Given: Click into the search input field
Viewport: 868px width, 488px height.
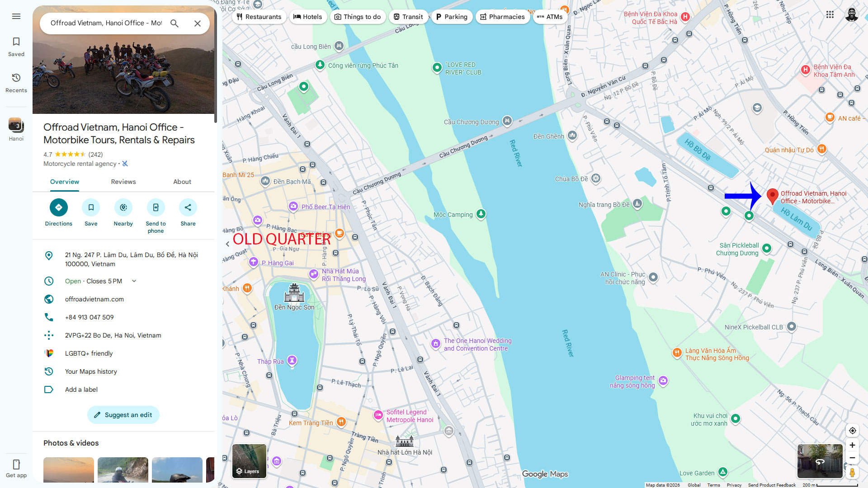Looking at the screenshot, I should pyautogui.click(x=106, y=23).
